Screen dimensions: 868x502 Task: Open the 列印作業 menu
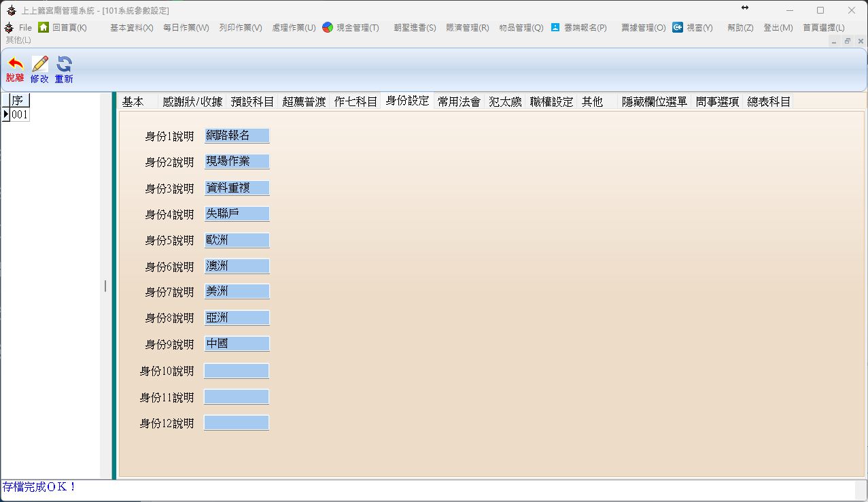coord(240,28)
